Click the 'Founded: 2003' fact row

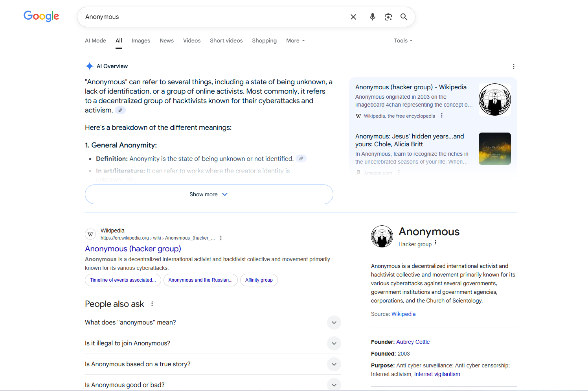coord(390,354)
